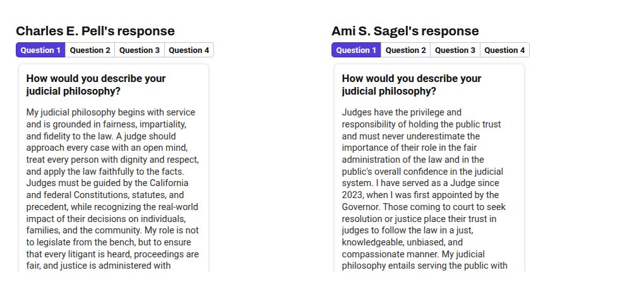Click the line "and federal Constitutions, statutes, and"
Viewport: 644px width, 287px height.
(105, 195)
